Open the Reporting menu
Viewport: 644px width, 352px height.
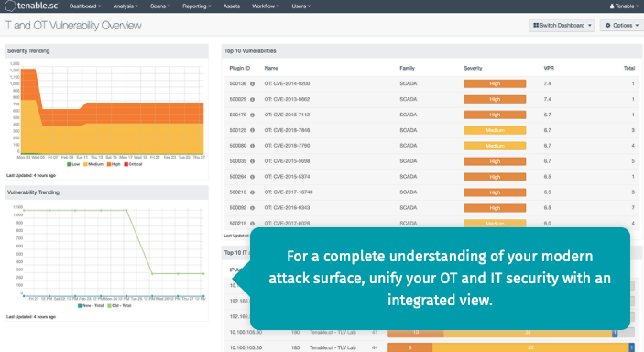coord(197,6)
